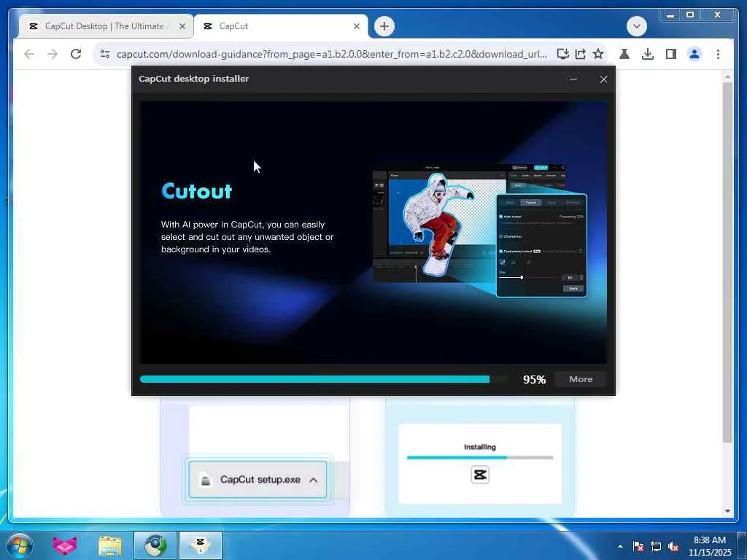Click the Cutout heading text
The width and height of the screenshot is (747, 560).
tap(197, 191)
